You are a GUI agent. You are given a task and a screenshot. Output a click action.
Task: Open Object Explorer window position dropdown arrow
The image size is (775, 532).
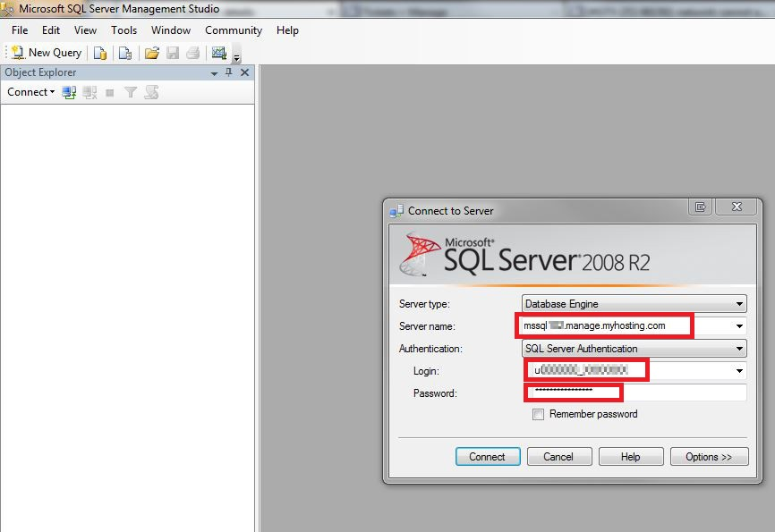point(214,73)
